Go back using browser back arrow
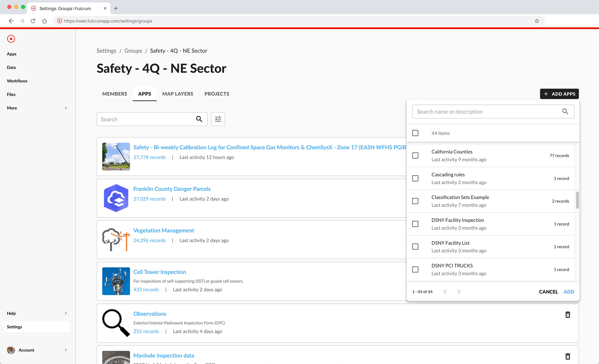 click(x=11, y=21)
